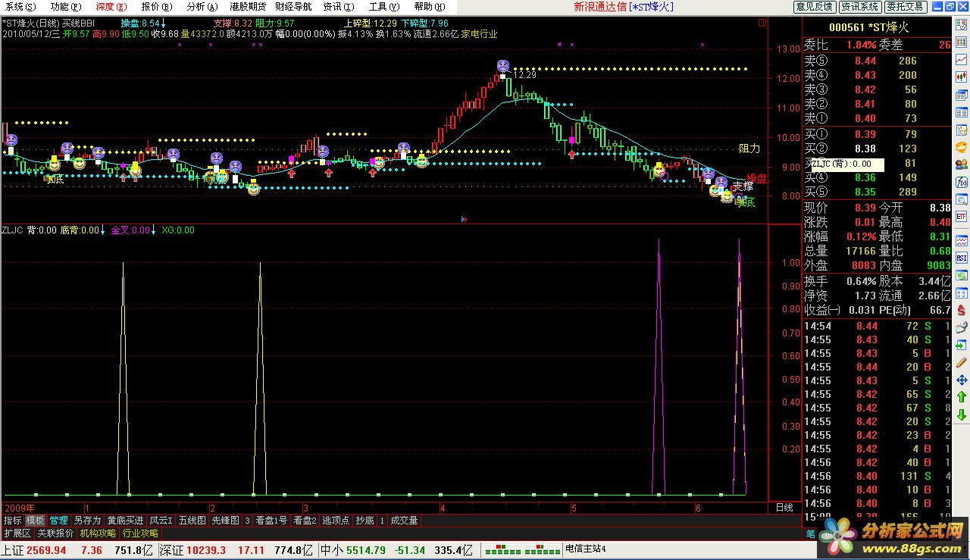Image resolution: width=970 pixels, height=560 pixels.
Task: Select the 管理 tab
Action: (58, 521)
